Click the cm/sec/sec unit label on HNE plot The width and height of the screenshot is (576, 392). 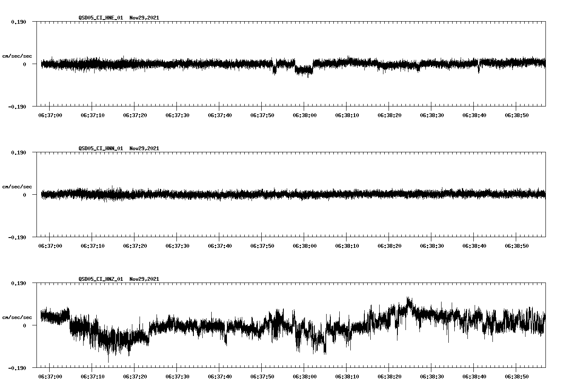tap(17, 56)
